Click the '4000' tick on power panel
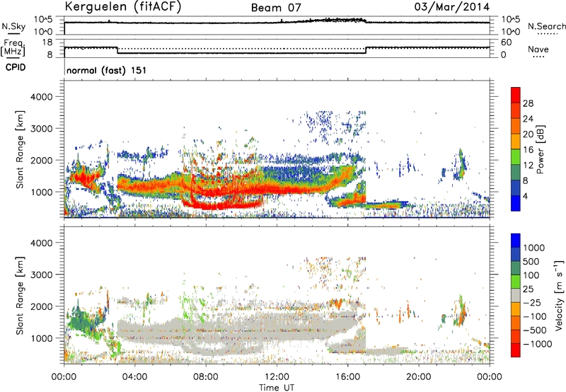566x392 pixels. click(41, 97)
